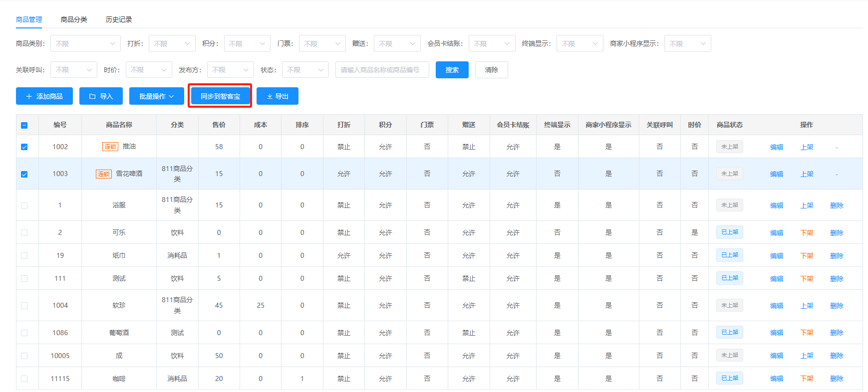This screenshot has width=868, height=392.
Task: Uncheck the checkbox for item 1003
Action: (x=24, y=174)
